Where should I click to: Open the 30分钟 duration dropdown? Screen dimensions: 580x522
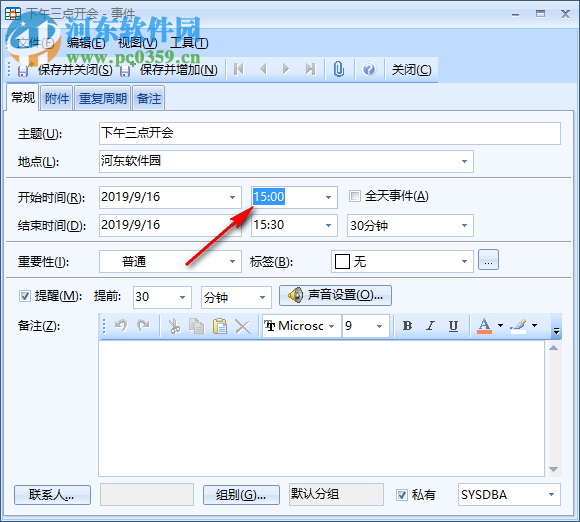(x=464, y=225)
